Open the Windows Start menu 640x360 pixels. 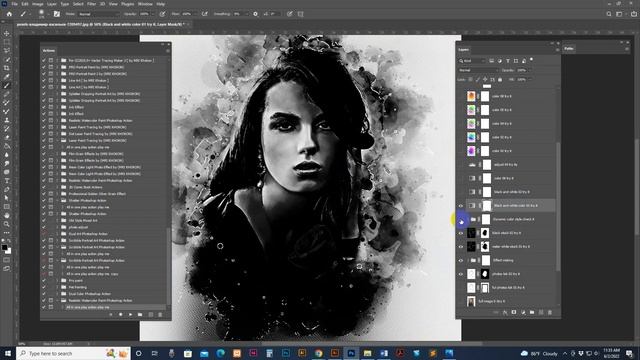click(8, 353)
